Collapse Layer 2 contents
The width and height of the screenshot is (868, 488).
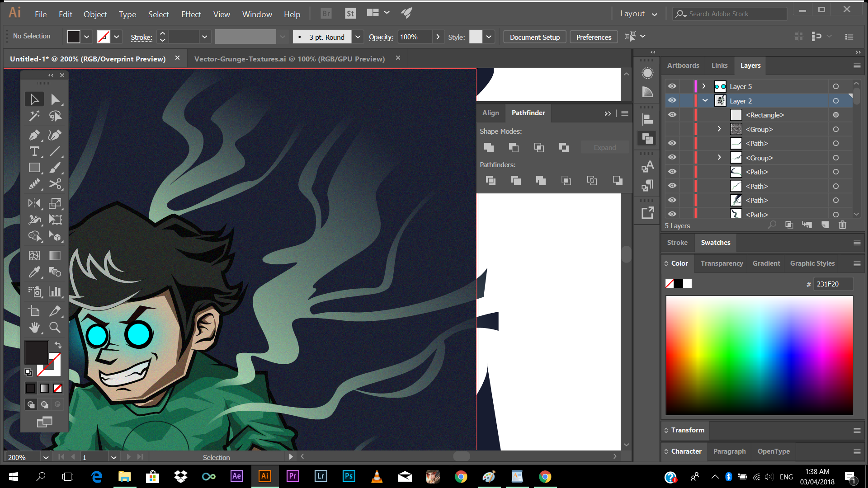(x=705, y=100)
